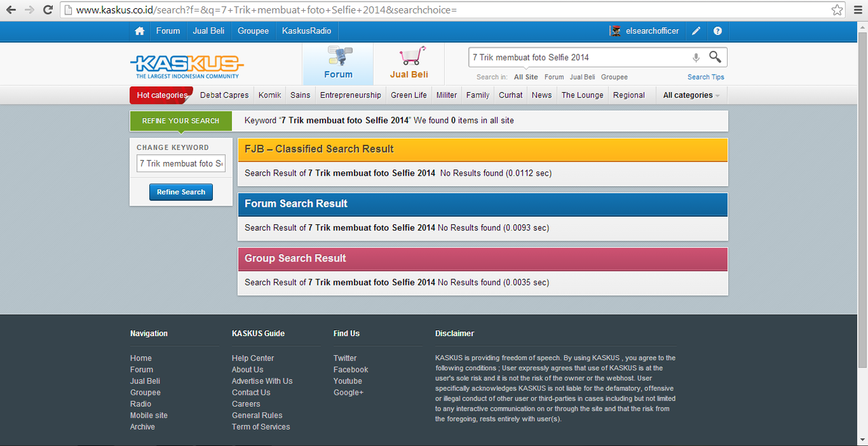Open Family category
The height and width of the screenshot is (446, 868).
pos(478,96)
